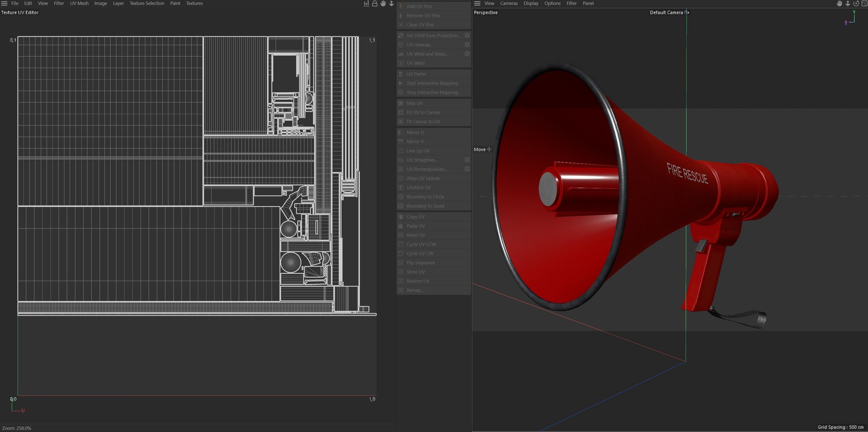Screen dimensions: 868x432
Task: Click the stop icon beside Stop Interactive Mapping
Action: [401, 92]
